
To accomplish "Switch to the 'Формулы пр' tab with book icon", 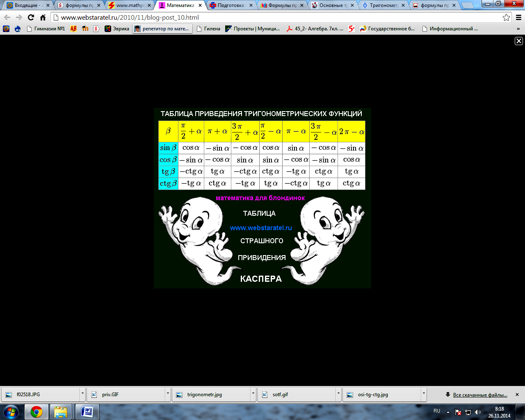I will coord(281,5).
